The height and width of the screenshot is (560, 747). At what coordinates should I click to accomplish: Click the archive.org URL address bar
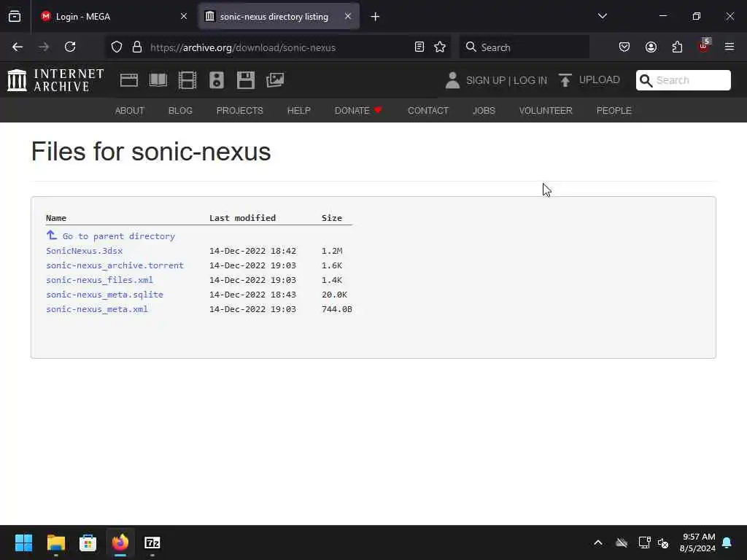[x=279, y=47]
